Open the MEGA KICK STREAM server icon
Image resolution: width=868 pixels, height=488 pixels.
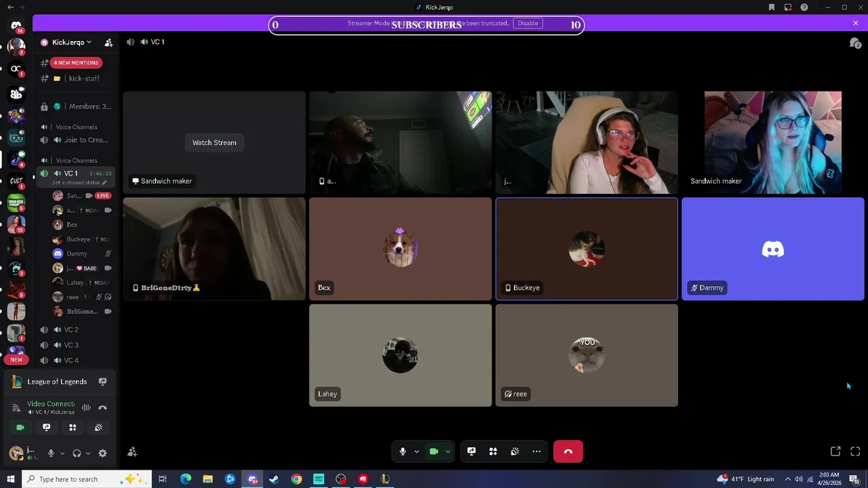[x=16, y=202]
